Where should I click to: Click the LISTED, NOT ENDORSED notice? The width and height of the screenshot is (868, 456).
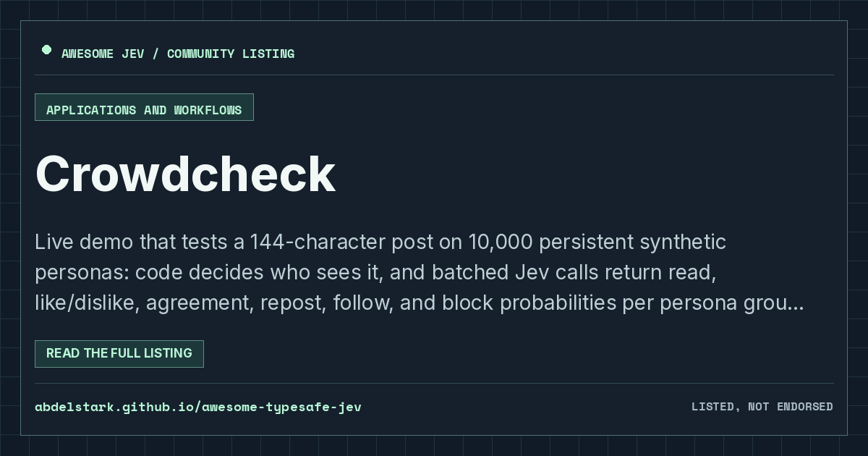pos(762,407)
